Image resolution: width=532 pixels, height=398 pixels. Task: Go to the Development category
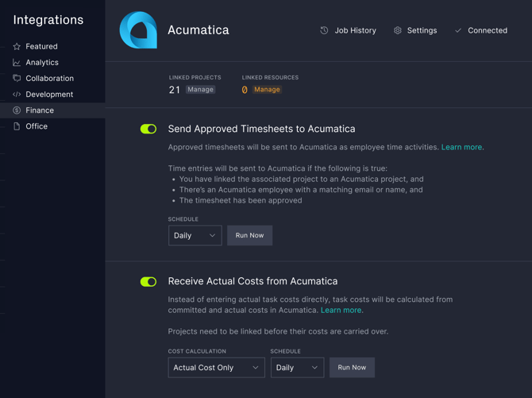(x=52, y=95)
